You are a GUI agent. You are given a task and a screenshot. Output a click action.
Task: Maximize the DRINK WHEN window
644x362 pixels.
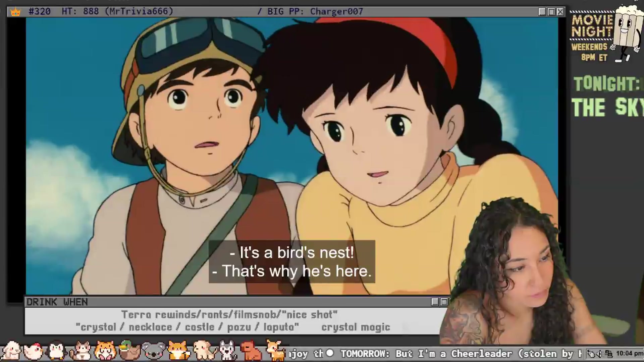[444, 302]
